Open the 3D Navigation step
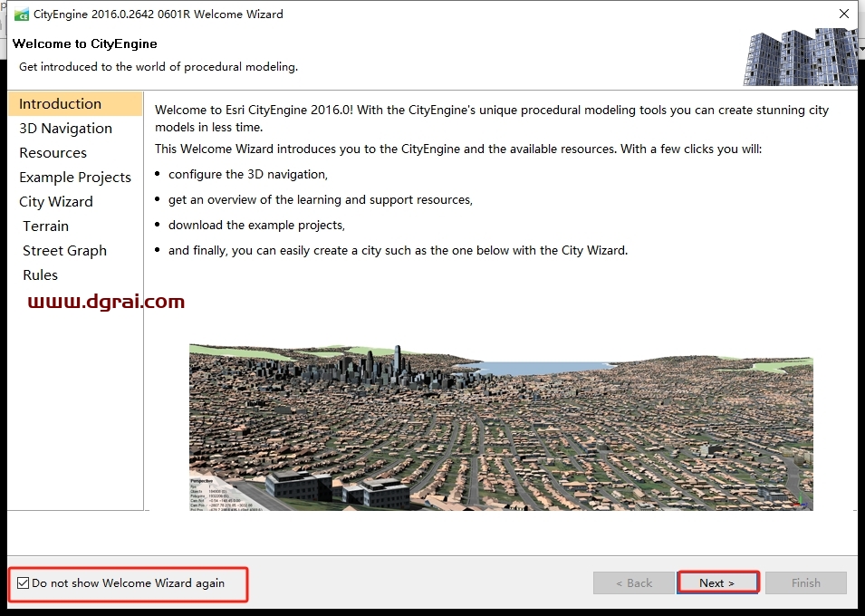 pos(65,128)
